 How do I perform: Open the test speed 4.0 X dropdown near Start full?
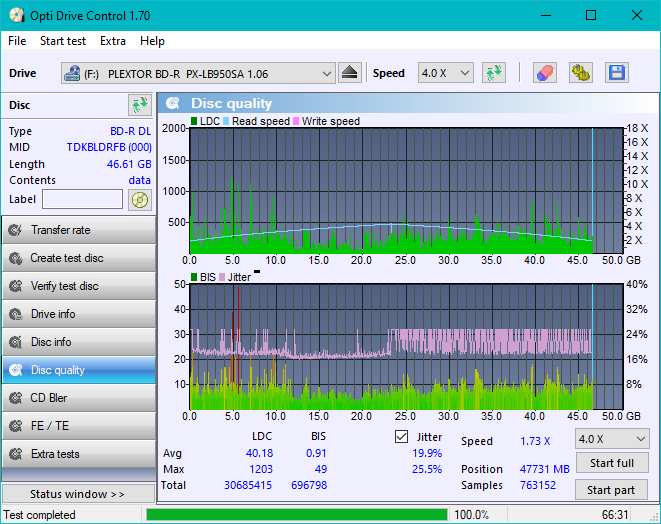pos(612,439)
